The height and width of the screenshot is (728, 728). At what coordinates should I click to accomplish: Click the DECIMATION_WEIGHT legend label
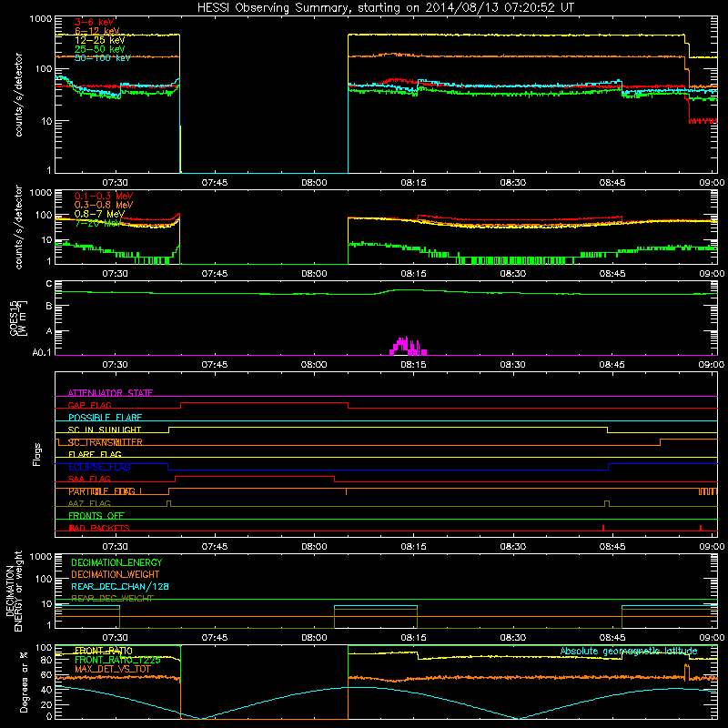[x=116, y=575]
